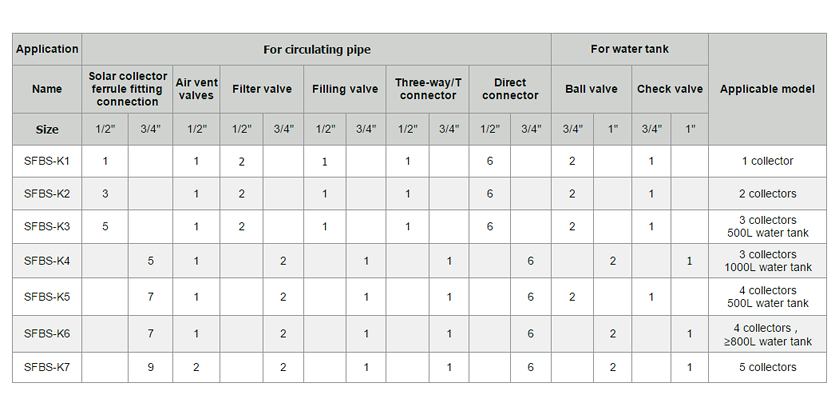Select the "Check valve" column header

click(670, 89)
